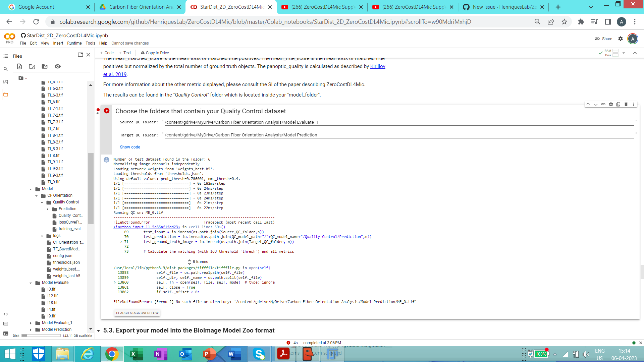Open the notebook table of contents
Screen dimensions: 644x362
(5, 56)
